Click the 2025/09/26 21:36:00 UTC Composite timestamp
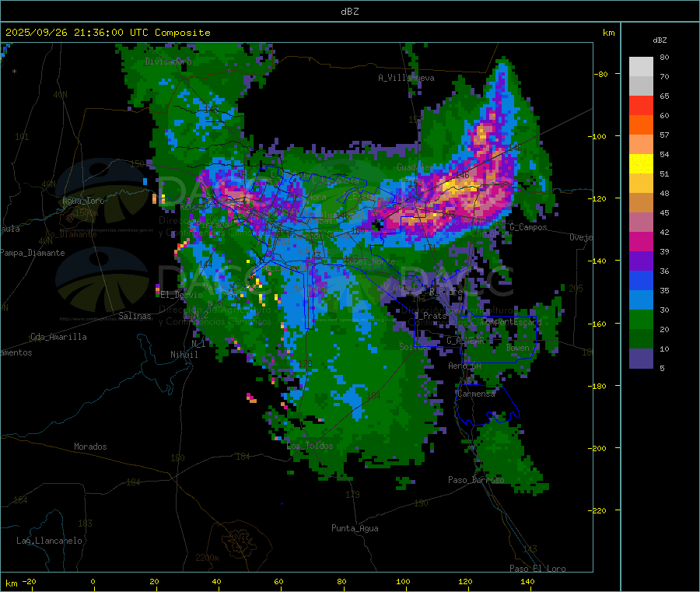Viewport: 700px width, 592px height. coord(107,33)
